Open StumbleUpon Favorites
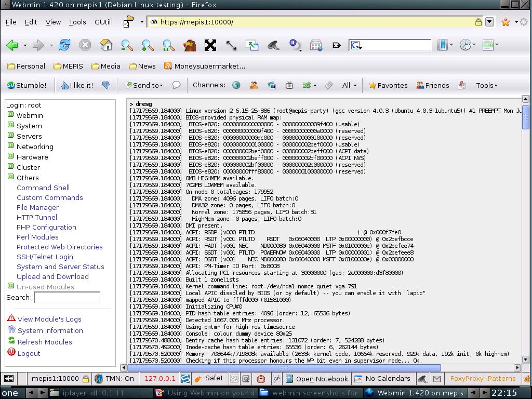This screenshot has width=532, height=399. tap(388, 86)
